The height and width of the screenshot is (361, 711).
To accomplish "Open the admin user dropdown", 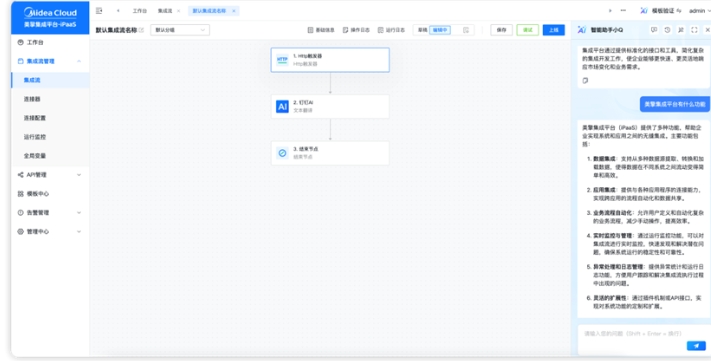I will (699, 10).
